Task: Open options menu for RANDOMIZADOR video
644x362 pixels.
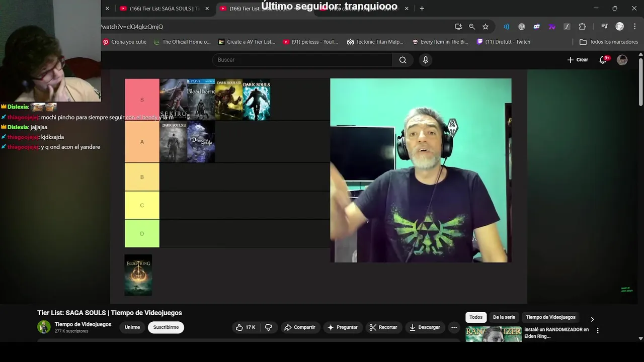Action: [x=598, y=331]
